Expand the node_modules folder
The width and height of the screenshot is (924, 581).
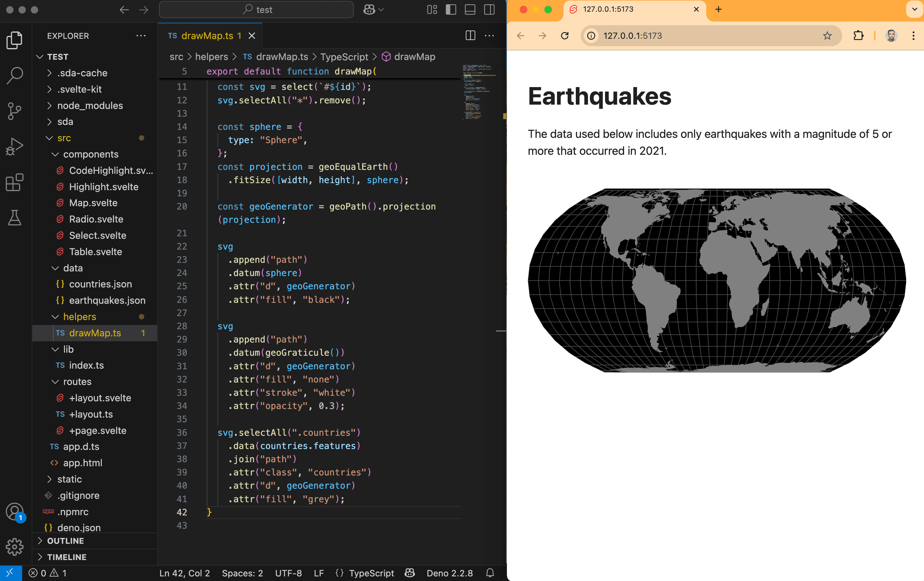point(90,105)
